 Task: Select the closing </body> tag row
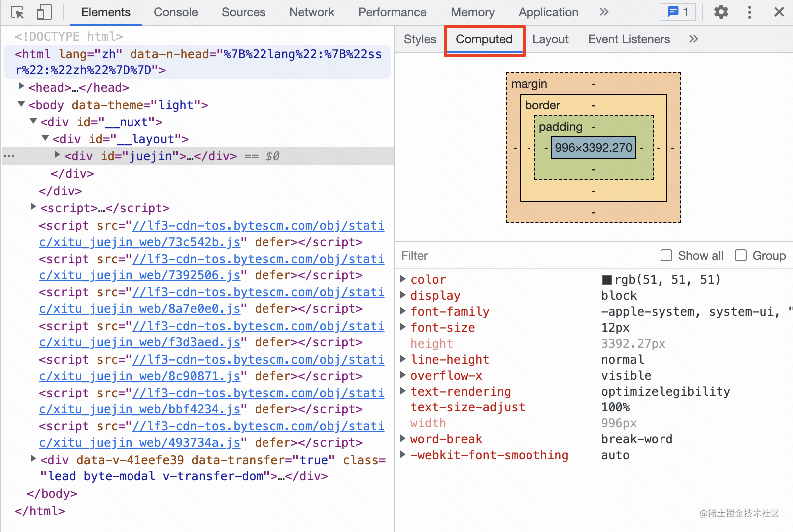(52, 493)
